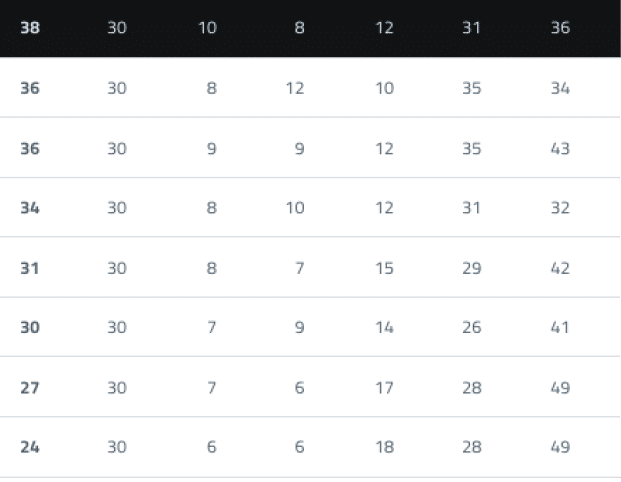Click the cell with value 14
This screenshot has width=621, height=482.
[x=385, y=328]
